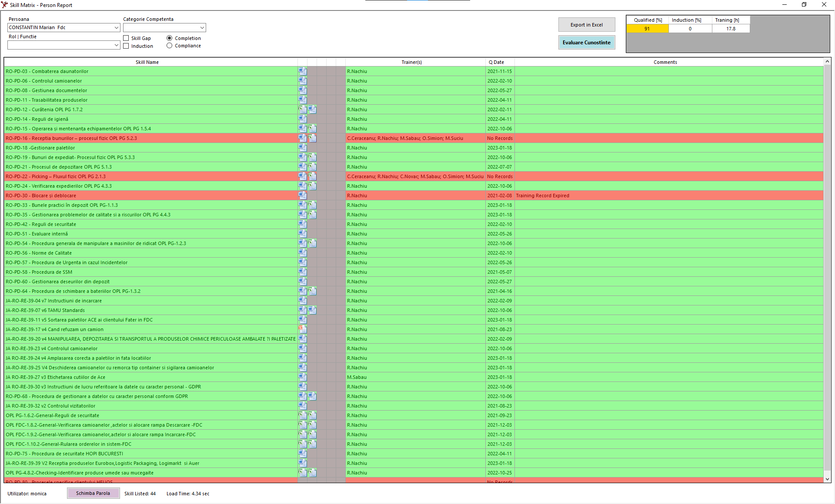This screenshot has height=504, width=835.
Task: Select the yellow Qualified 91 cell
Action: pos(648,29)
